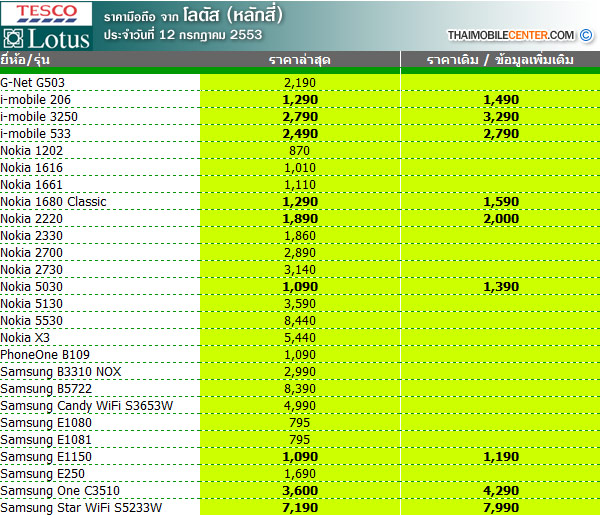
Task: Click Samsung One C3510 old price 4,290
Action: coord(501,491)
